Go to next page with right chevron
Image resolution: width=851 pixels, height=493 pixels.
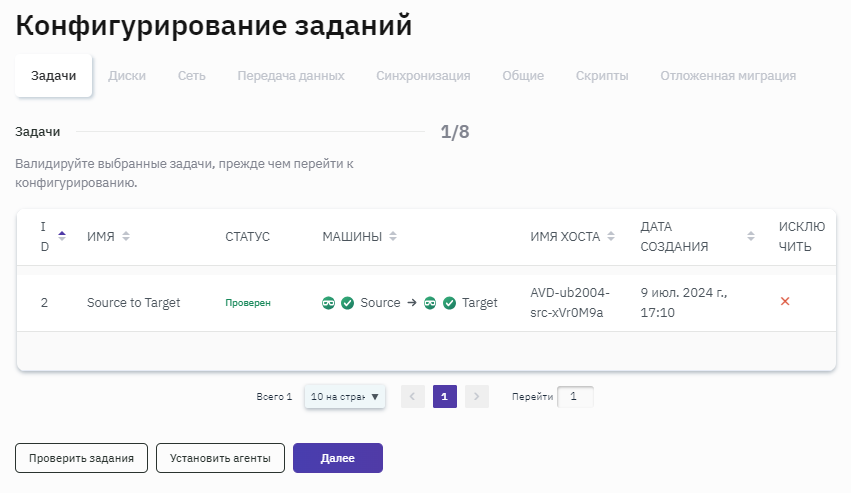477,397
